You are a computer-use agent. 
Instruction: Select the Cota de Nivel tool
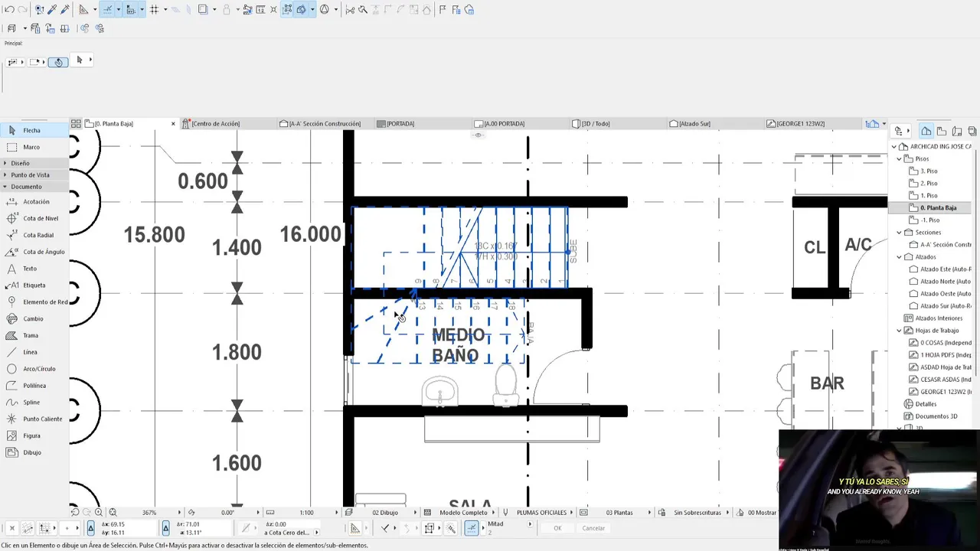click(34, 219)
